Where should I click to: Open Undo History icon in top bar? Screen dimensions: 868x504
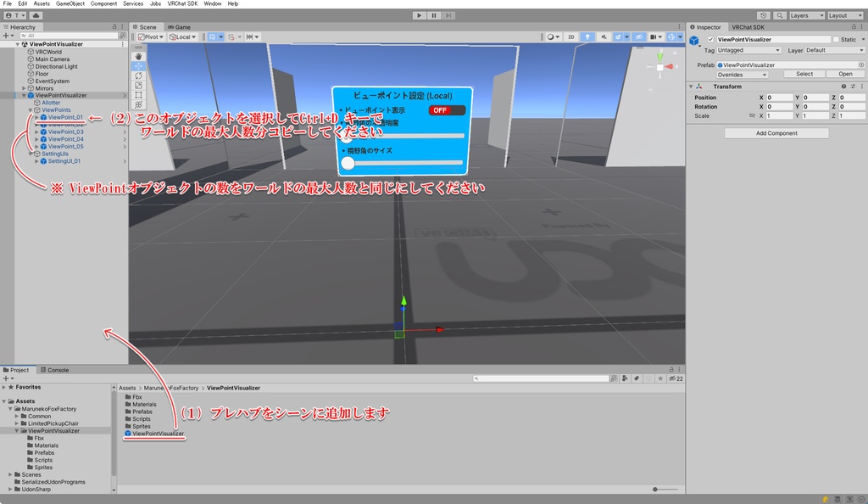point(764,15)
